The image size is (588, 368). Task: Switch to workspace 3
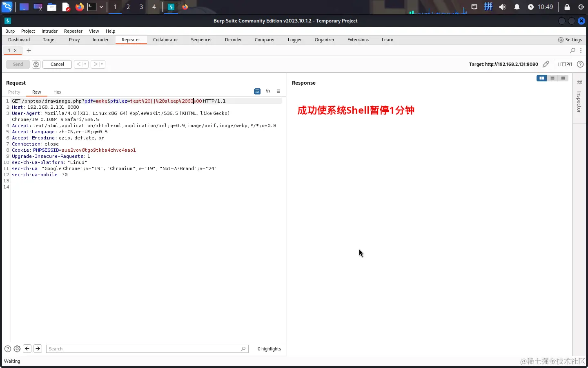point(141,7)
